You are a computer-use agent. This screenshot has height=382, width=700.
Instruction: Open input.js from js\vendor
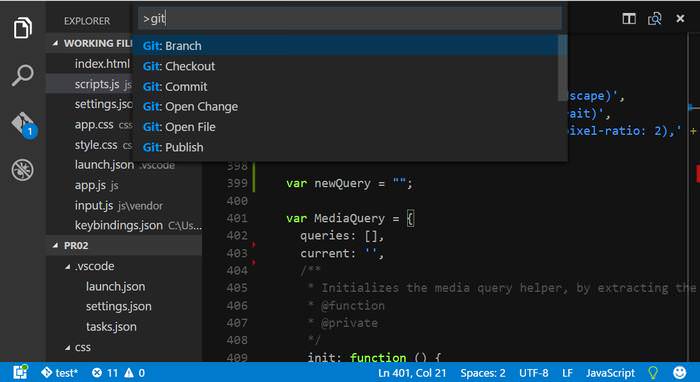tap(94, 206)
